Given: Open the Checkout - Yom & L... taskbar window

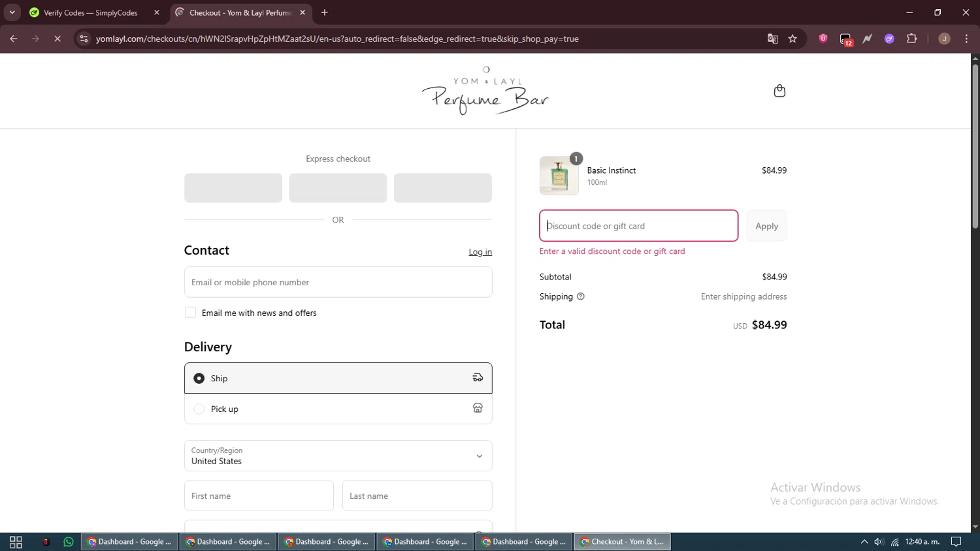Looking at the screenshot, I should [x=622, y=542].
